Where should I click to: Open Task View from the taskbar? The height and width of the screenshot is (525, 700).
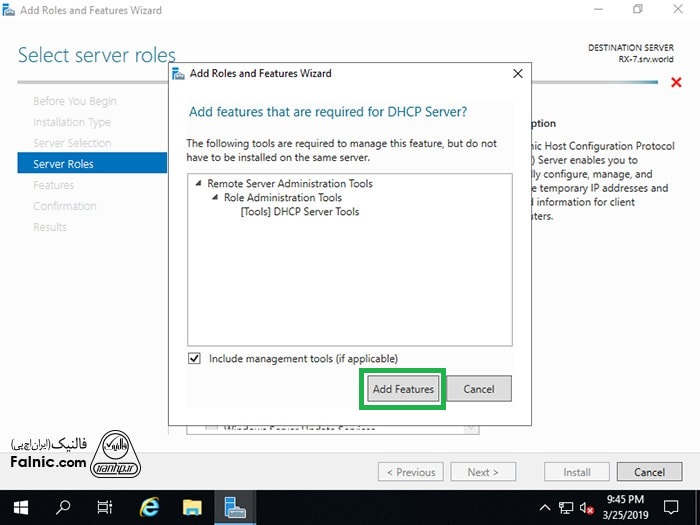105,507
